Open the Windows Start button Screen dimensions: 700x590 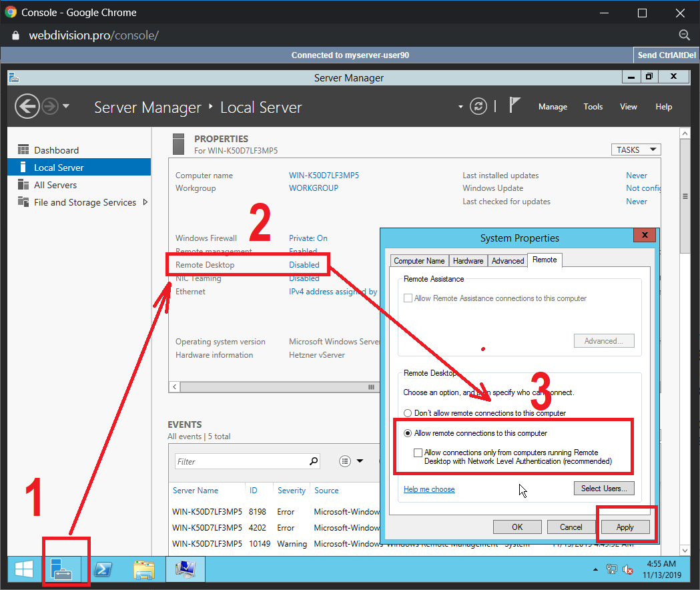[25, 569]
